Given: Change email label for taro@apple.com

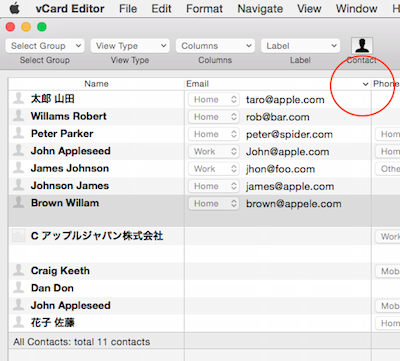Looking at the screenshot, I should [213, 99].
